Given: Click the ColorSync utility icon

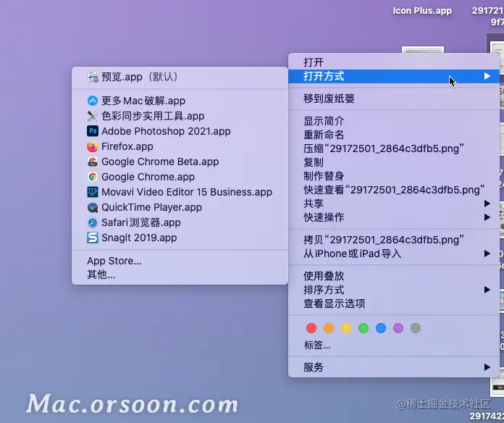Looking at the screenshot, I should (x=93, y=116).
